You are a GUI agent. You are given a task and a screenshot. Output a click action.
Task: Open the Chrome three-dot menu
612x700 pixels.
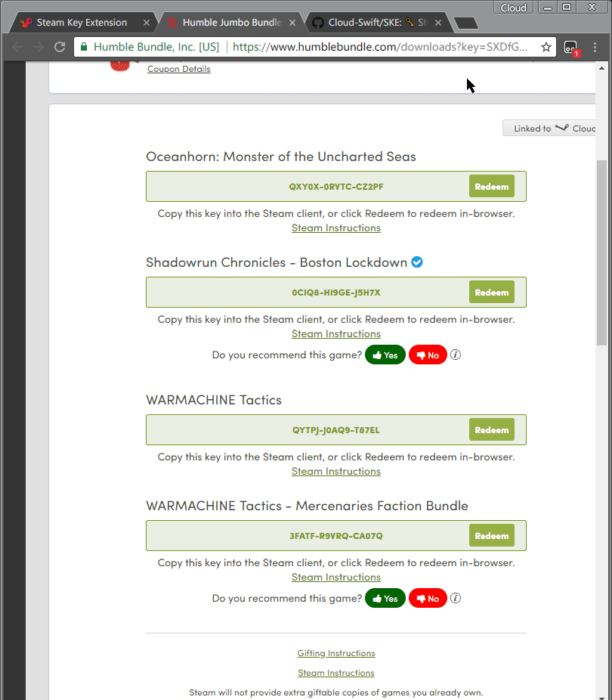pyautogui.click(x=595, y=47)
